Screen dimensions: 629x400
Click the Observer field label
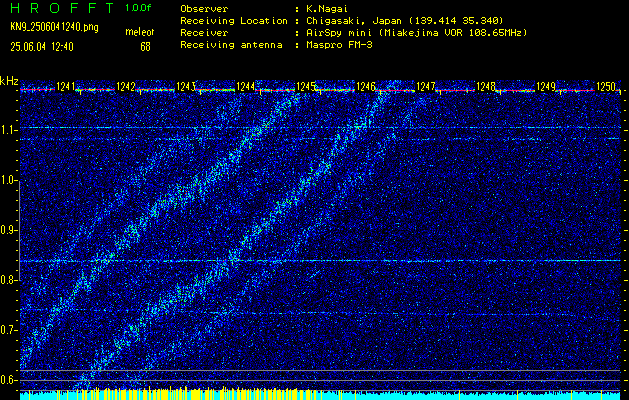pos(204,9)
